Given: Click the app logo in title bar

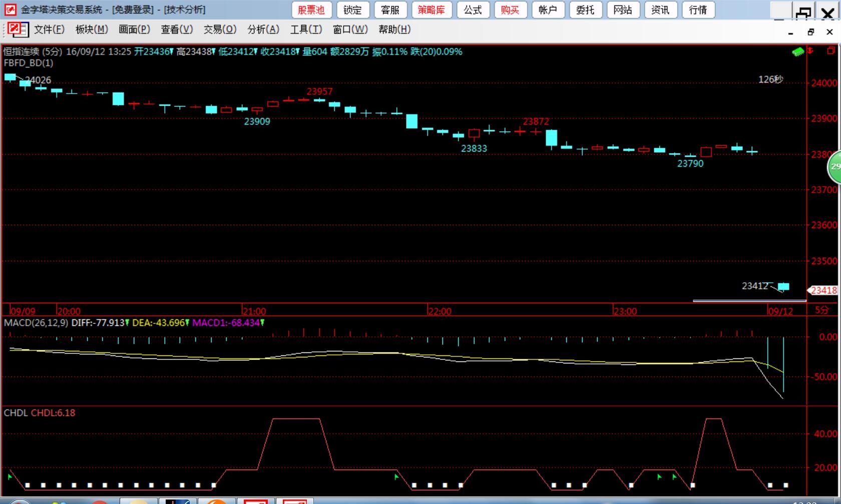Looking at the screenshot, I should click(x=10, y=10).
